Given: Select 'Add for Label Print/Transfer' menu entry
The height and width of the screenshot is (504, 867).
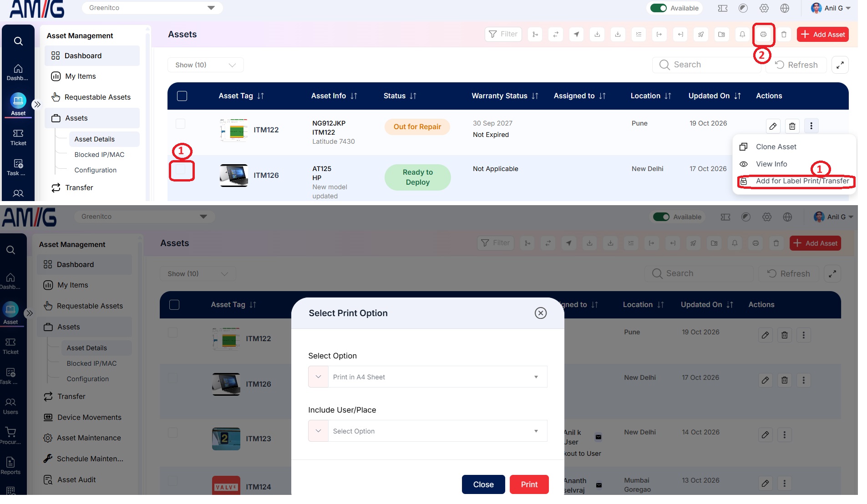Looking at the screenshot, I should (x=796, y=181).
